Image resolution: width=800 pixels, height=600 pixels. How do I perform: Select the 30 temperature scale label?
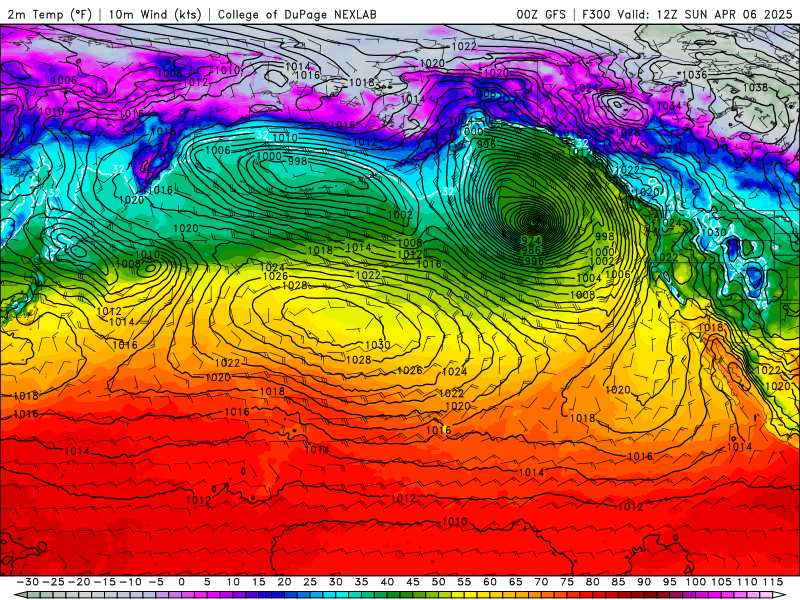(336, 582)
